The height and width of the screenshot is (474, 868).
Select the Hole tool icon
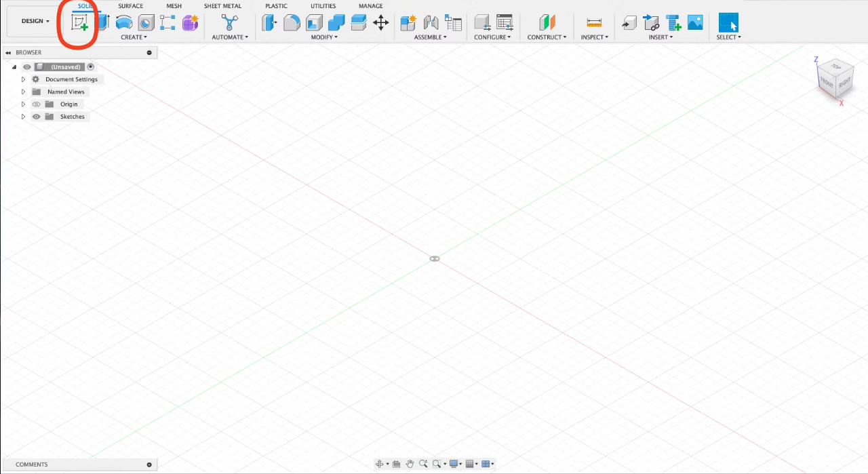click(x=146, y=22)
